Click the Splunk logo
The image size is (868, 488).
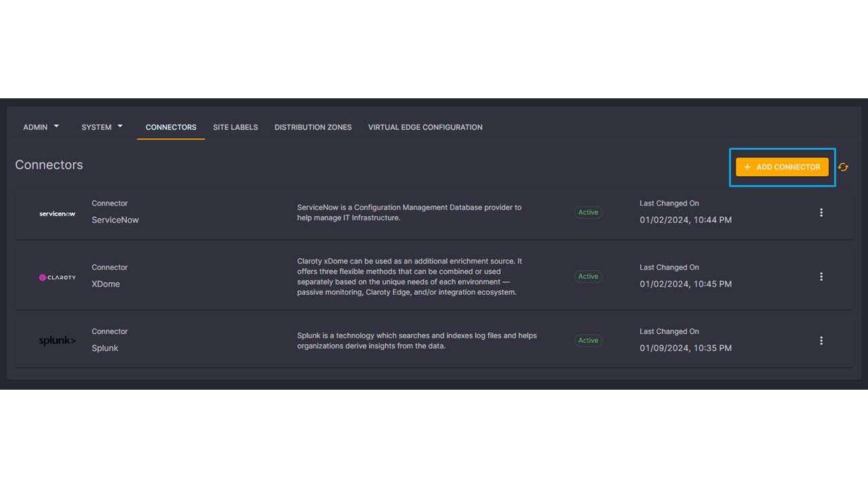pyautogui.click(x=57, y=341)
